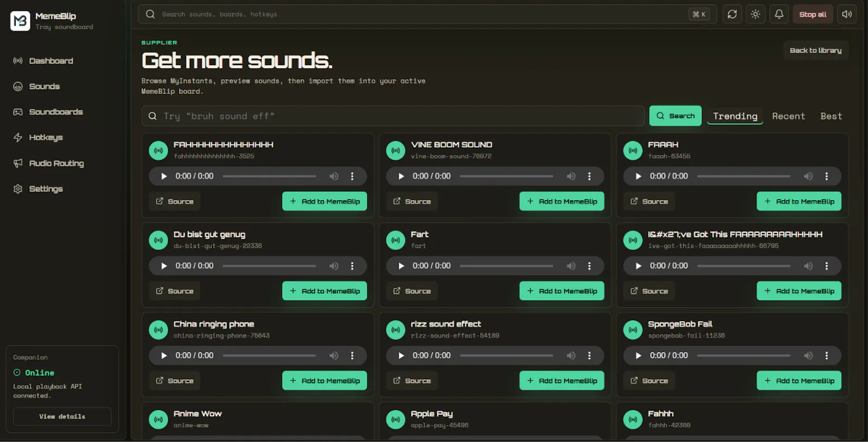Click the Apple Pay sound icon
The image size is (868, 442).
(x=395, y=419)
